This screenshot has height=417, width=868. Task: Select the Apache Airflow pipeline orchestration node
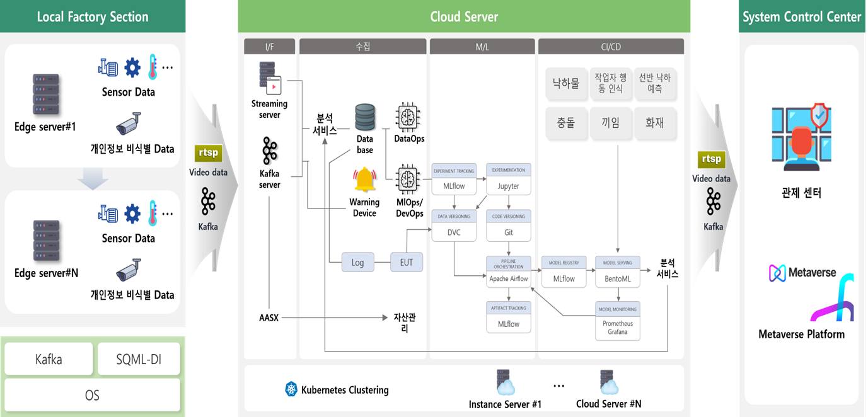pos(509,272)
